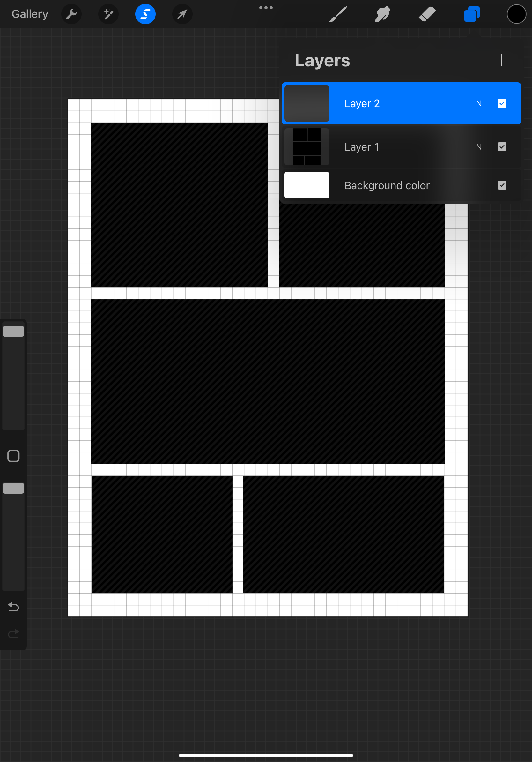Image resolution: width=532 pixels, height=762 pixels.
Task: Open the Actions menu wrench icon
Action: pos(71,14)
